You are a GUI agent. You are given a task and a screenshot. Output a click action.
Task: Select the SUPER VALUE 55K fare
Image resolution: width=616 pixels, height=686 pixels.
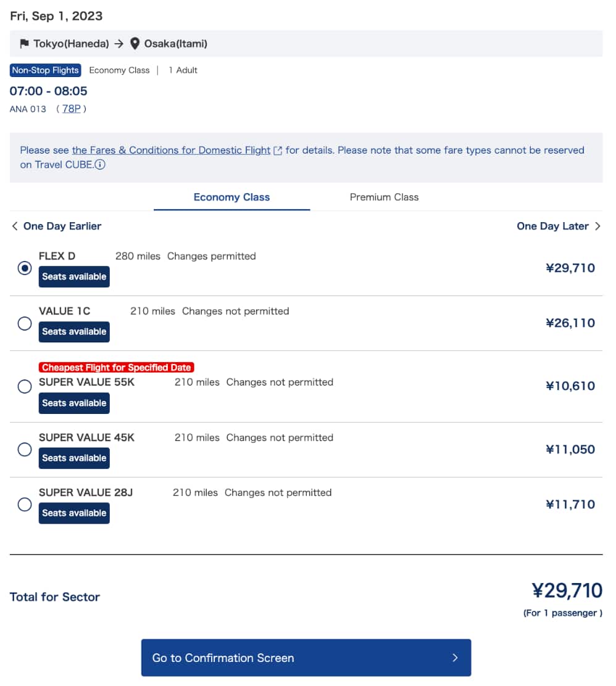point(25,387)
